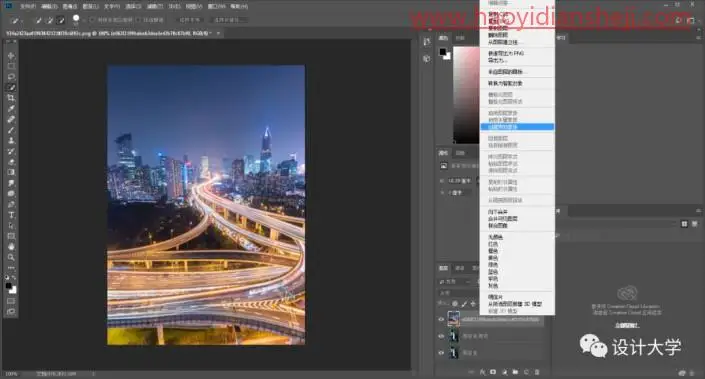Click the foreground color swatch in Color panel
Image resolution: width=705 pixels, height=379 pixels.
(443, 52)
